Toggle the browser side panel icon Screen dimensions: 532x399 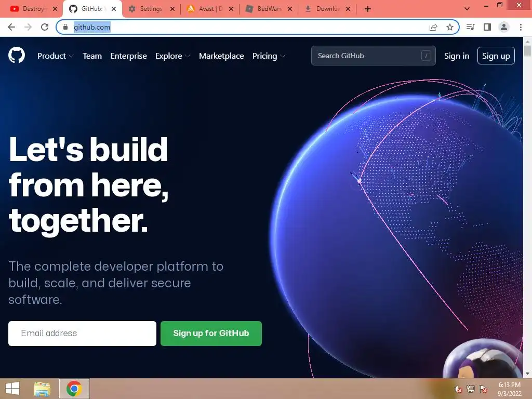coord(487,27)
